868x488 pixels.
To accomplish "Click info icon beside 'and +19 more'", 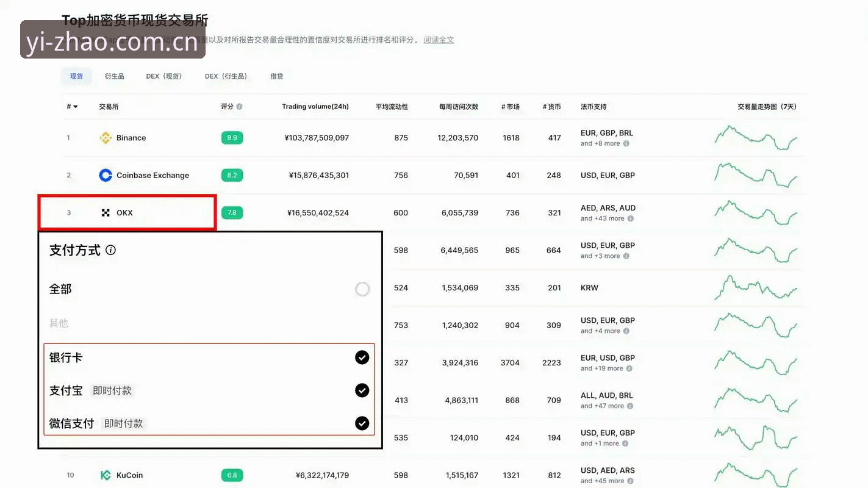I will point(629,368).
